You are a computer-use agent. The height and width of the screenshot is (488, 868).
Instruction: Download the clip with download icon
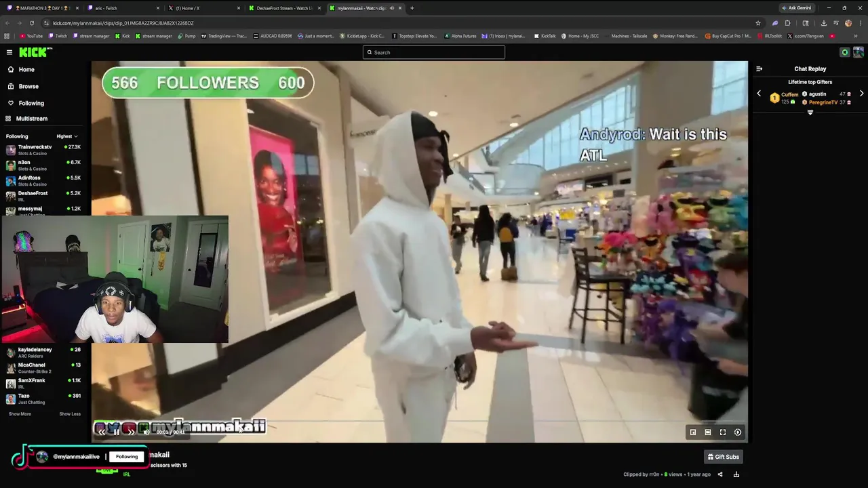coord(736,474)
